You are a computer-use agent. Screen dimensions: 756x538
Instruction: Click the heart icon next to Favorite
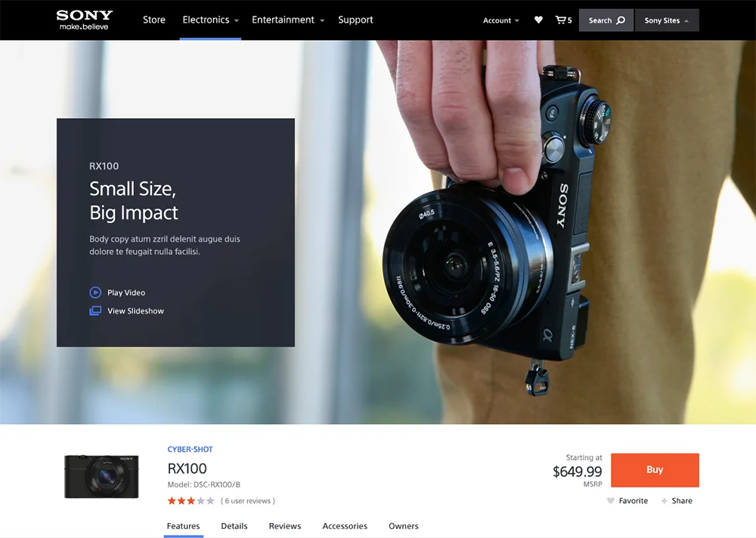(610, 501)
